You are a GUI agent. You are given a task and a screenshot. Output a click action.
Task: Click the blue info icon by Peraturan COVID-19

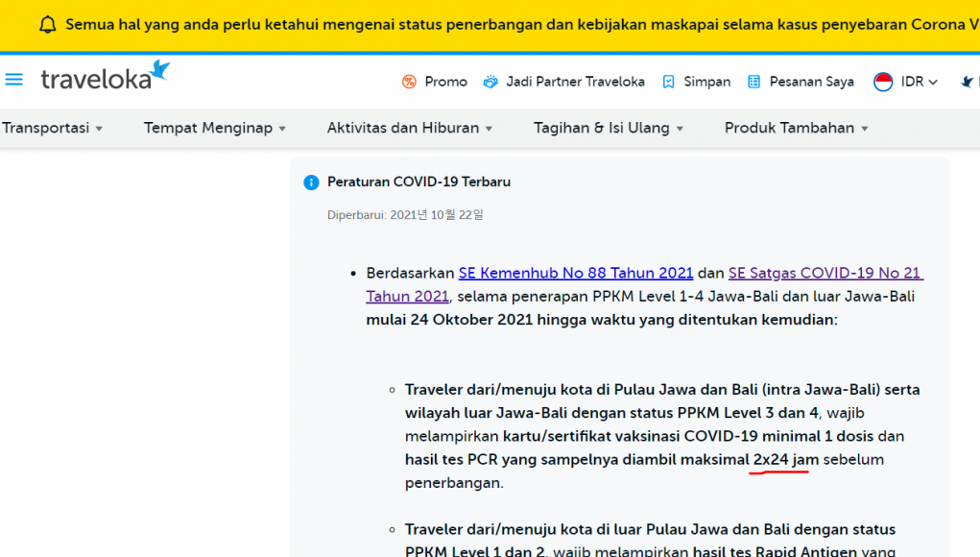(x=311, y=182)
